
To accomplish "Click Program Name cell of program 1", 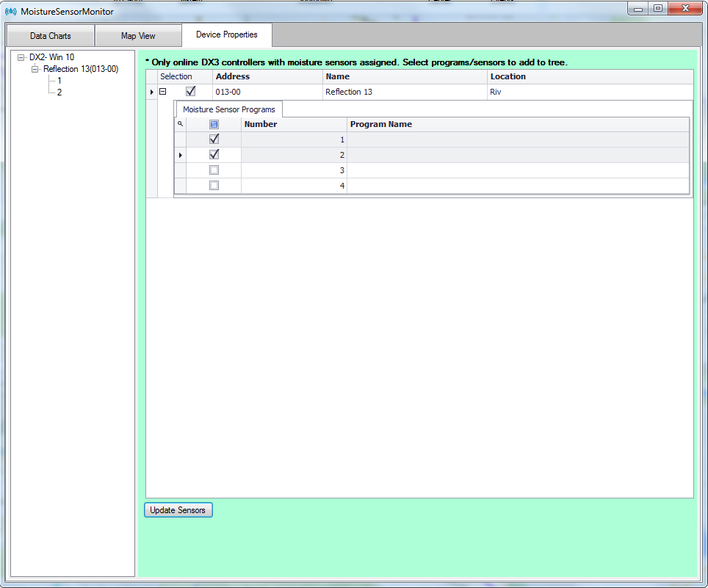I will click(x=518, y=139).
